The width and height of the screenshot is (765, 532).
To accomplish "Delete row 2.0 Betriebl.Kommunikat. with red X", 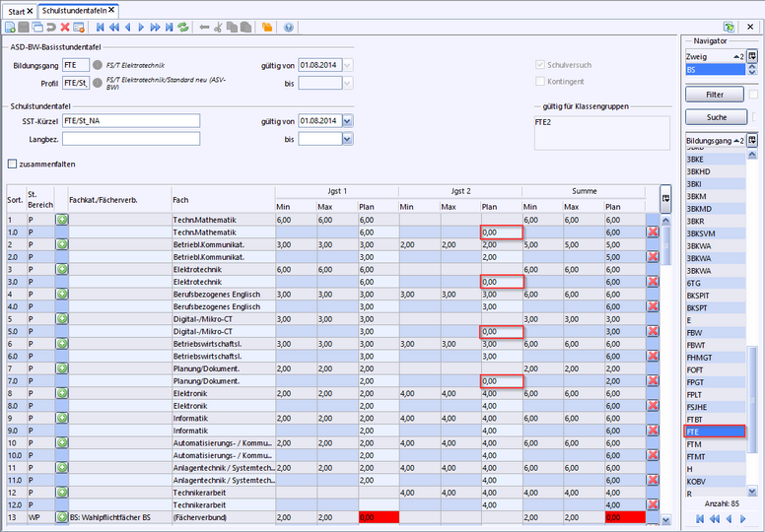I will click(x=653, y=257).
